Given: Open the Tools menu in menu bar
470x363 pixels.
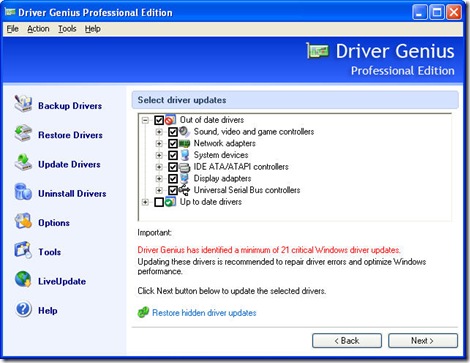Looking at the screenshot, I should coord(67,29).
